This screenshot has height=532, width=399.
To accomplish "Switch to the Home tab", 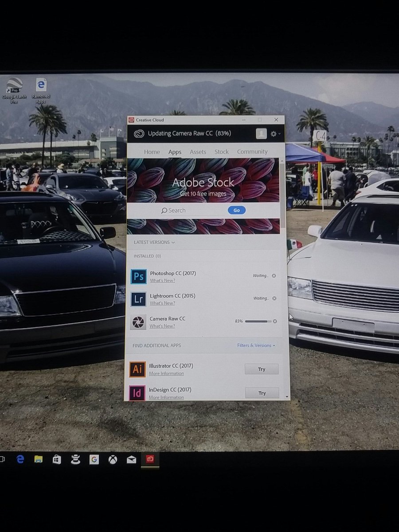I will point(152,152).
